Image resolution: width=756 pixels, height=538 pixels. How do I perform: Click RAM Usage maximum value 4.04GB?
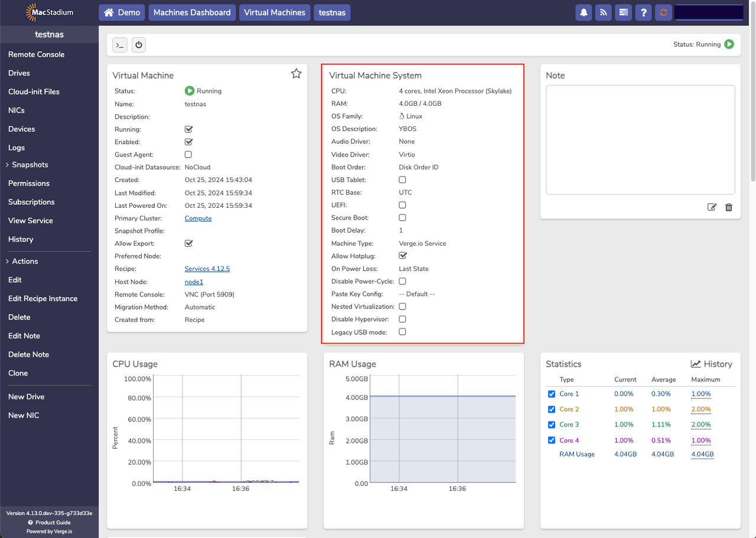pos(702,454)
